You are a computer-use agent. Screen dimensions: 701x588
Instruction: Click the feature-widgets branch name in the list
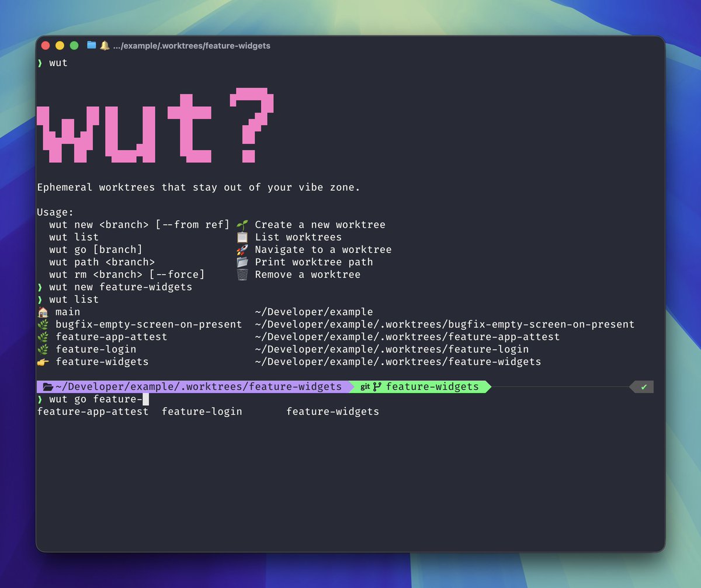[102, 361]
